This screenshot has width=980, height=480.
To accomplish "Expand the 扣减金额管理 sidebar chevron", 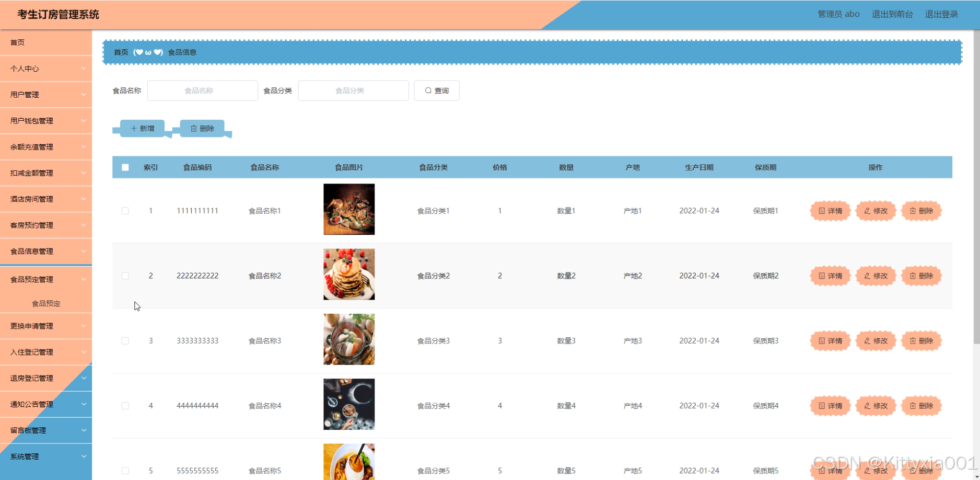I will (84, 173).
